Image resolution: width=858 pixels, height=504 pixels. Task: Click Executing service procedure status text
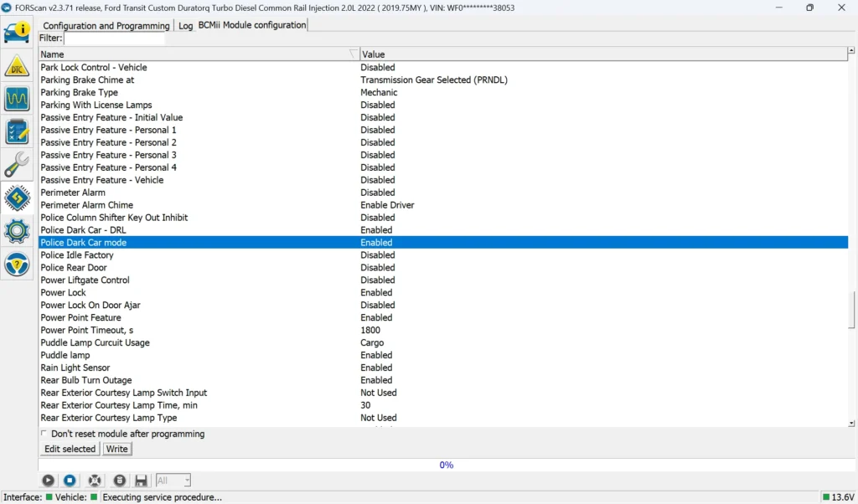click(163, 497)
